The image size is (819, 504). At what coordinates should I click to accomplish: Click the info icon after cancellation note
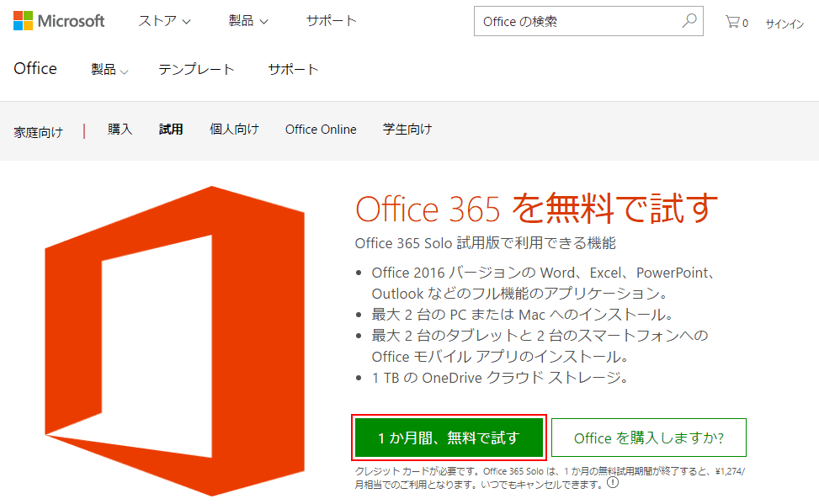(613, 483)
